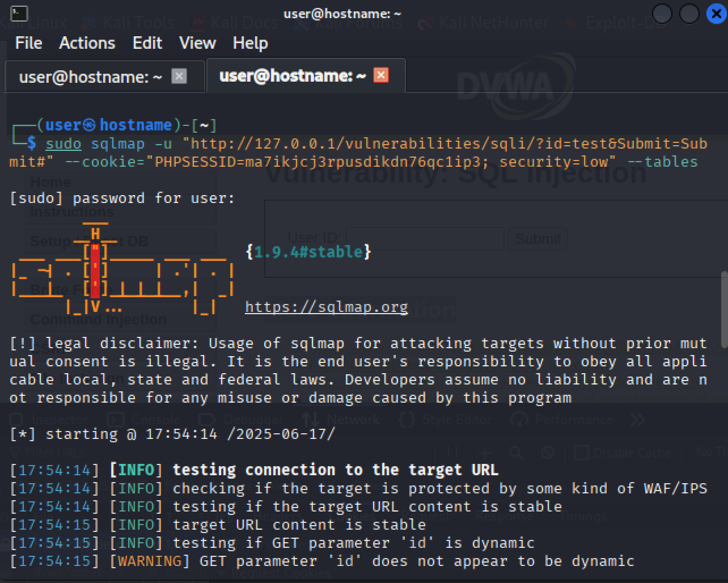This screenshot has height=583, width=728.
Task: Minimize the terminal window
Action: pos(662,13)
